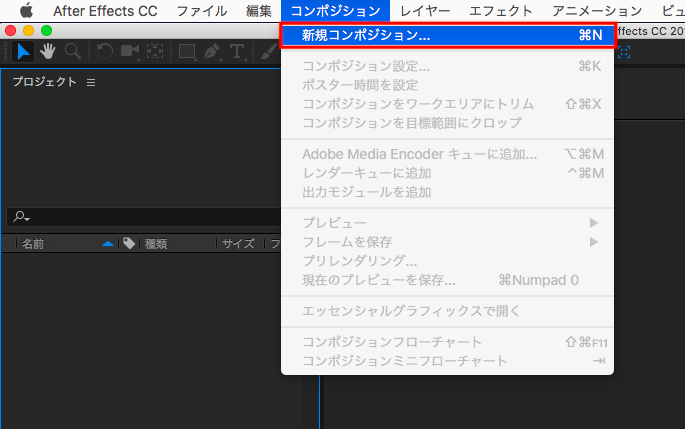This screenshot has height=429, width=685.
Task: Select the Pan Behind anchor point tool
Action: [x=155, y=52]
